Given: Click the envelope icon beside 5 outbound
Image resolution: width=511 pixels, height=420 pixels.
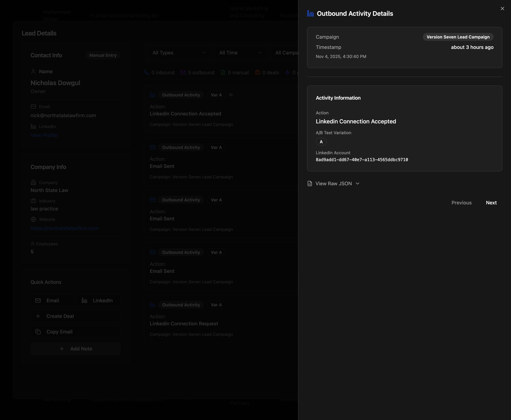Looking at the screenshot, I should 183,73.
